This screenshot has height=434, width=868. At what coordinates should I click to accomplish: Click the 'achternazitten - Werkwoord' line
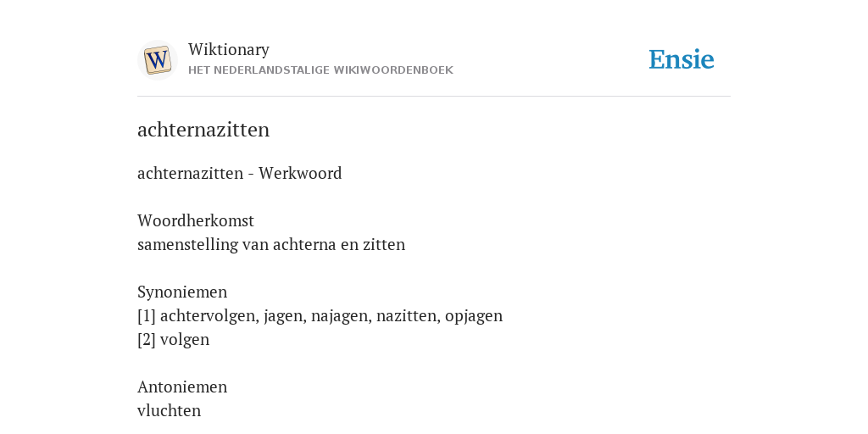pos(240,173)
